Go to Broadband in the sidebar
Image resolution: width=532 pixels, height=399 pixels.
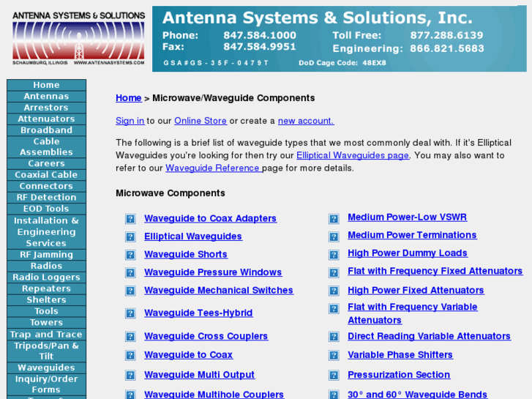47,130
